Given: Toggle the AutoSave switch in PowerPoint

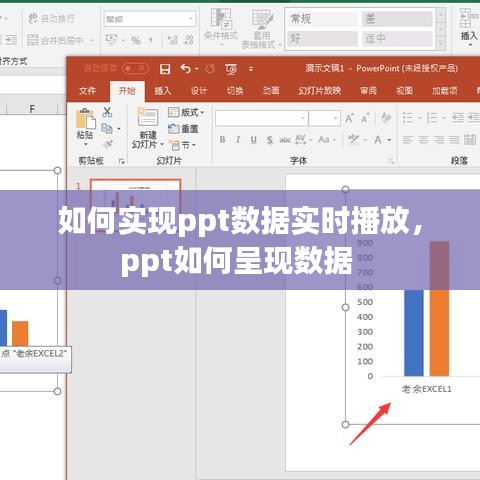Looking at the screenshot, I should click(135, 68).
